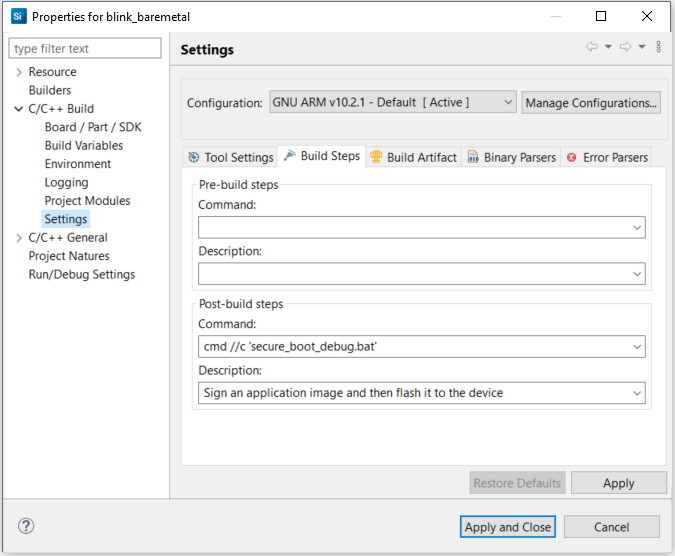
Task: Open the back history dropdown arrow
Action: 608,47
